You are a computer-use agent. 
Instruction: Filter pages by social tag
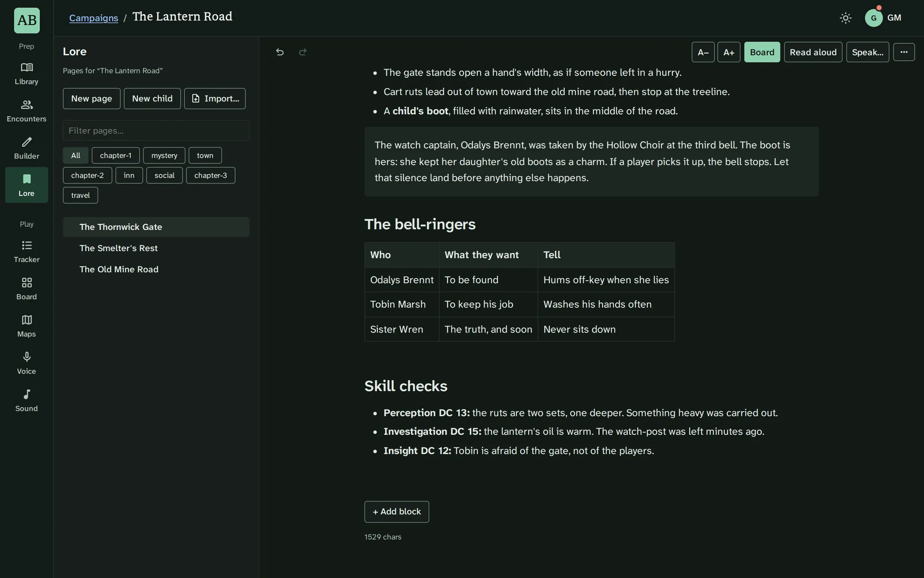[164, 175]
